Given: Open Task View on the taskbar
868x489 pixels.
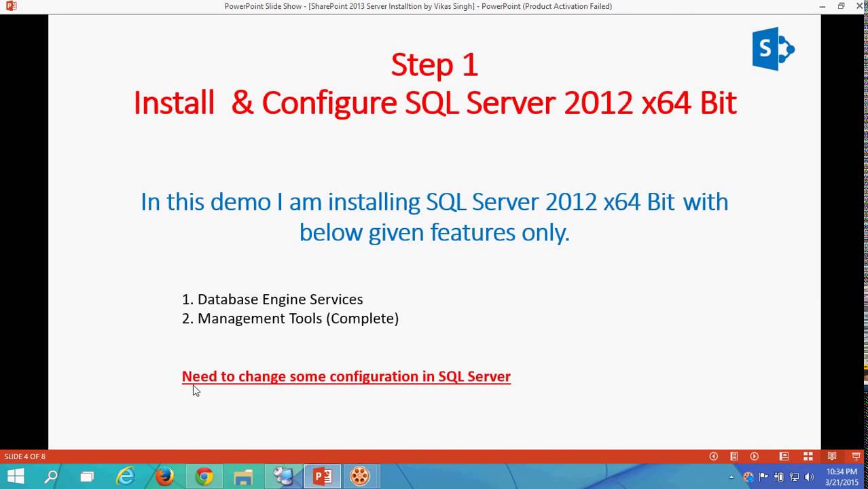Looking at the screenshot, I should (x=87, y=477).
